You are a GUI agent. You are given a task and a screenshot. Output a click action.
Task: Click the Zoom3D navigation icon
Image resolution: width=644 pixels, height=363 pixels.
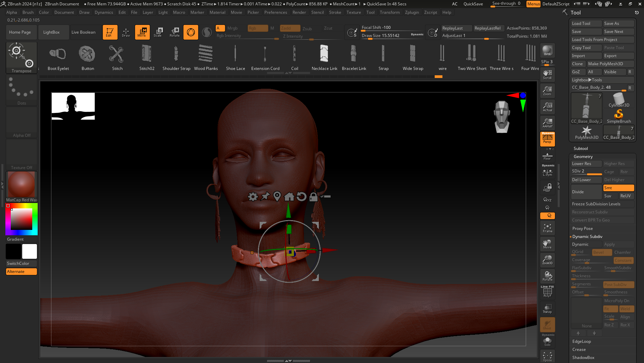coord(547,260)
